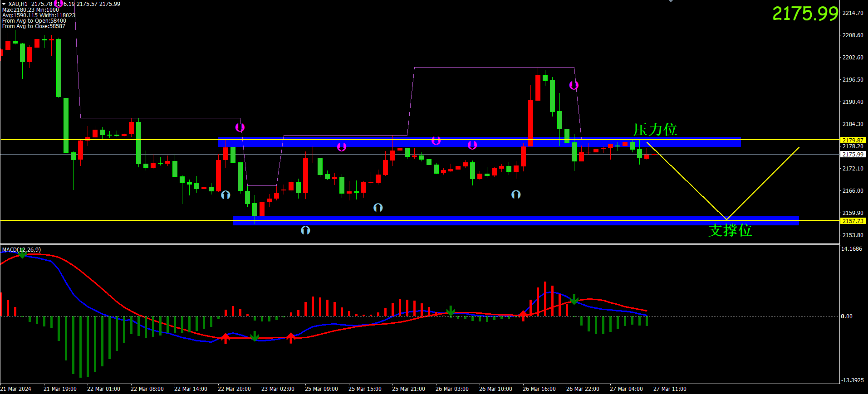This screenshot has width=868, height=394.
Task: Click the 2153.80 price axis label
Action: pos(853,235)
